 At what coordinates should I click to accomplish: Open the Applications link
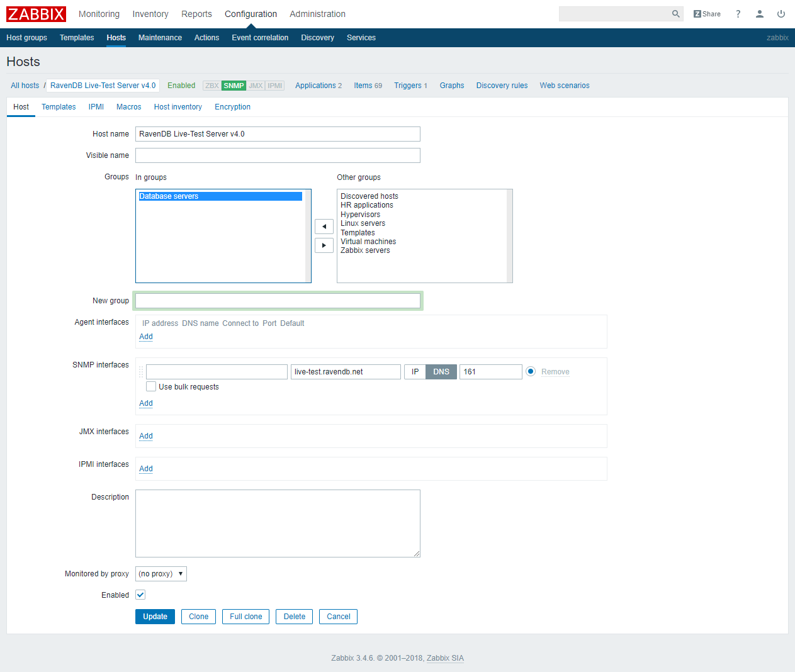pyautogui.click(x=315, y=86)
